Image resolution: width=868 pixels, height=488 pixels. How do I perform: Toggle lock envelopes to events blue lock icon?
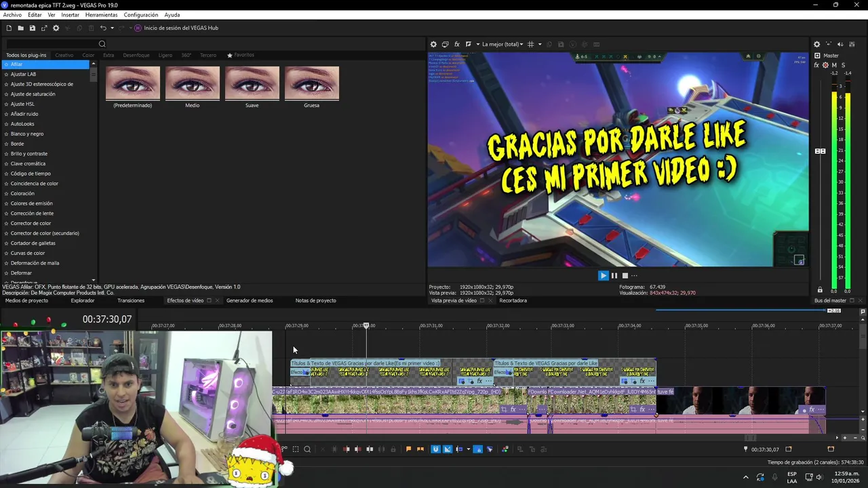pyautogui.click(x=477, y=449)
